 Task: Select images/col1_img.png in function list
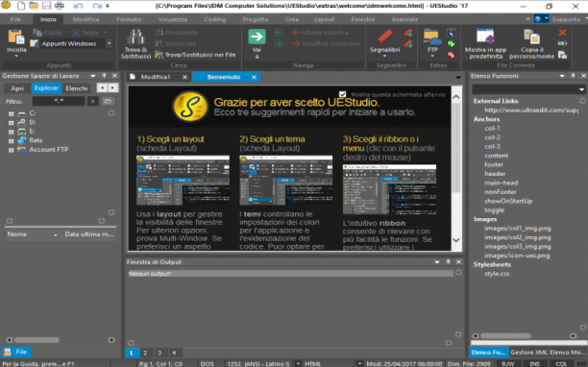pyautogui.click(x=518, y=229)
